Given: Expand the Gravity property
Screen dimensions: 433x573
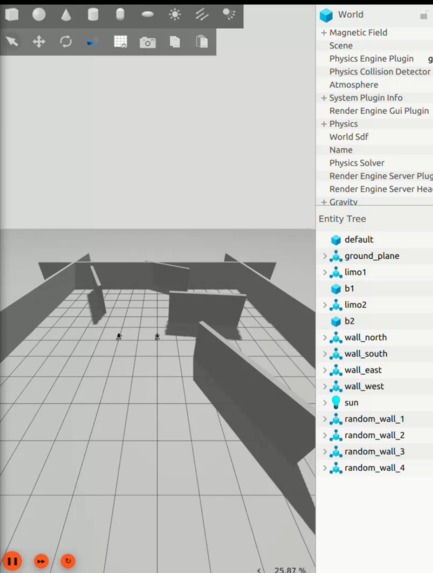Looking at the screenshot, I should coord(323,202).
